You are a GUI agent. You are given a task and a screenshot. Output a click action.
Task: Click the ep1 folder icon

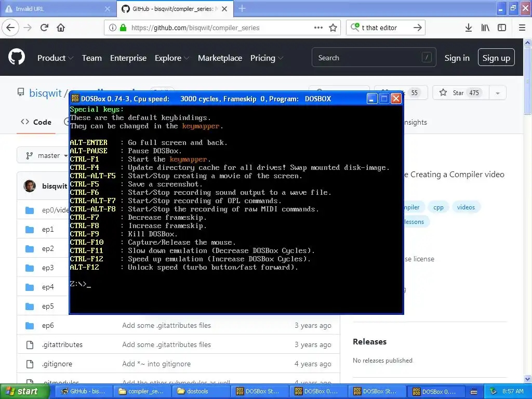[30, 230]
